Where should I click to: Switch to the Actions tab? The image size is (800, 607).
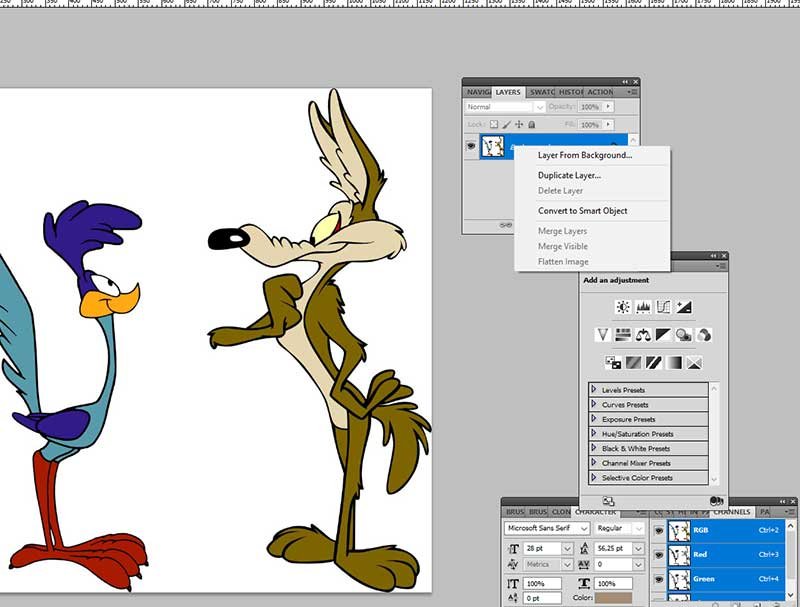(x=600, y=92)
